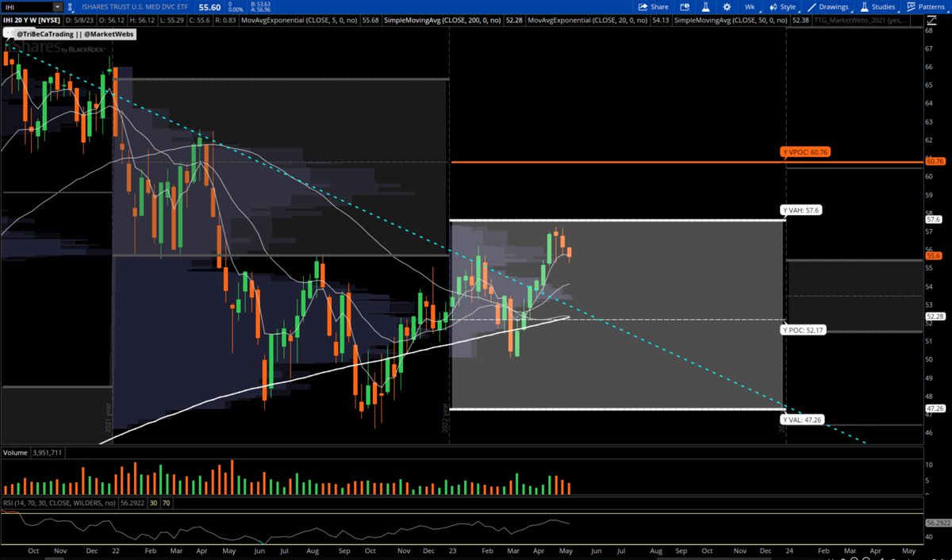Open the flask icon beside settings gear
This screenshot has width=952, height=560.
tap(705, 7)
